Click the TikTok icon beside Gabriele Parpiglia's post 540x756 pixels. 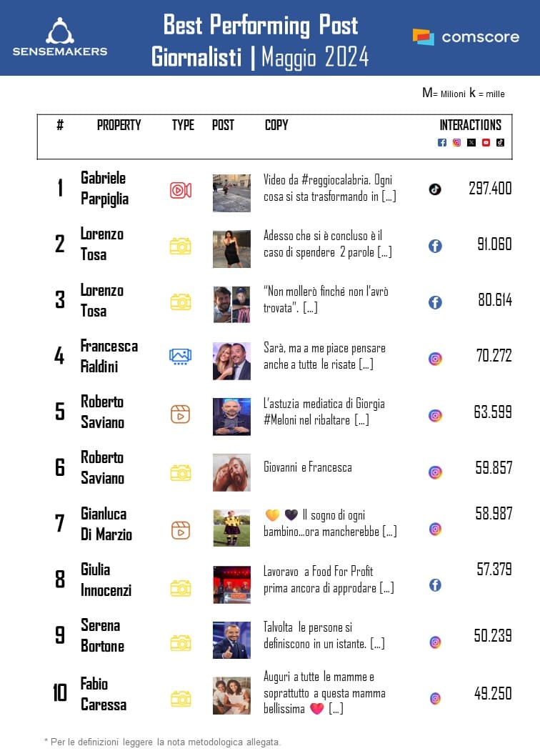[x=435, y=189]
